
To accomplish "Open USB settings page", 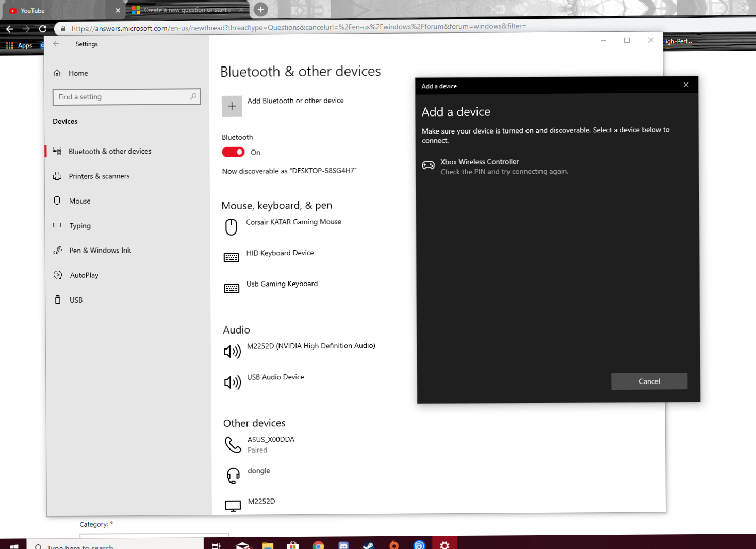I will click(x=76, y=300).
